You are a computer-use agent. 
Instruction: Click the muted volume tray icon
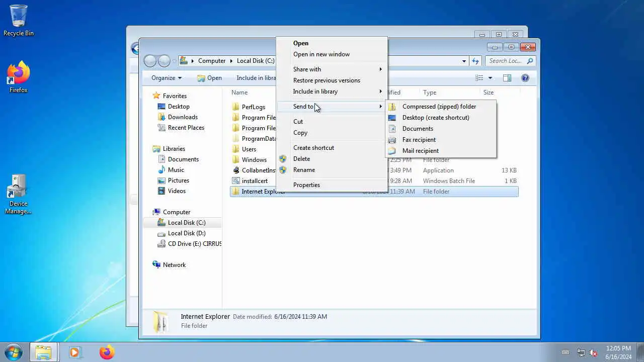tap(594, 352)
